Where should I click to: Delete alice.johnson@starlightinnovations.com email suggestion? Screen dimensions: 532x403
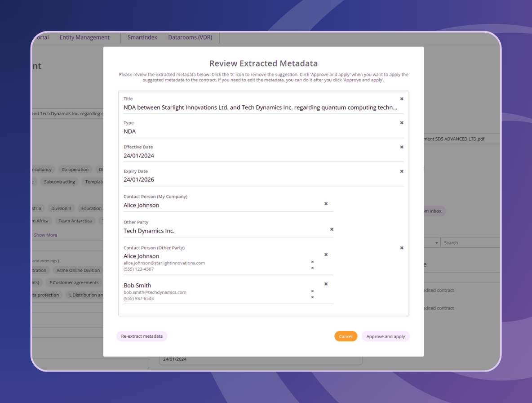[312, 262]
